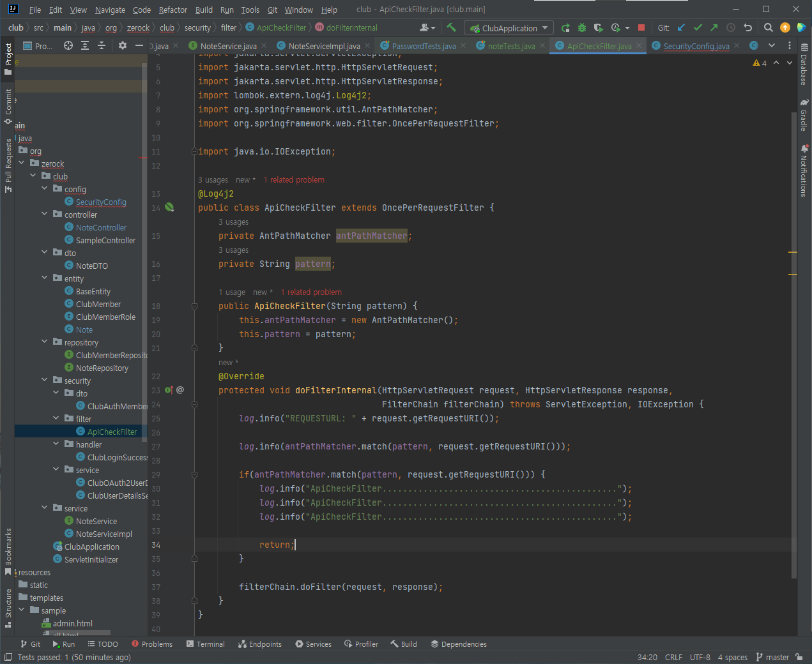This screenshot has width=812, height=664.
Task: Expand all in Project panel
Action: point(85,45)
